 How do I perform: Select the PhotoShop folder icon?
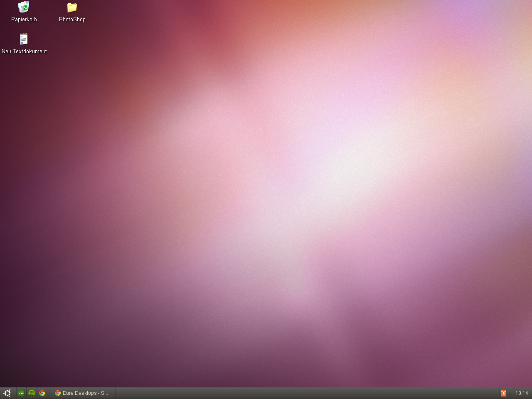coord(72,7)
